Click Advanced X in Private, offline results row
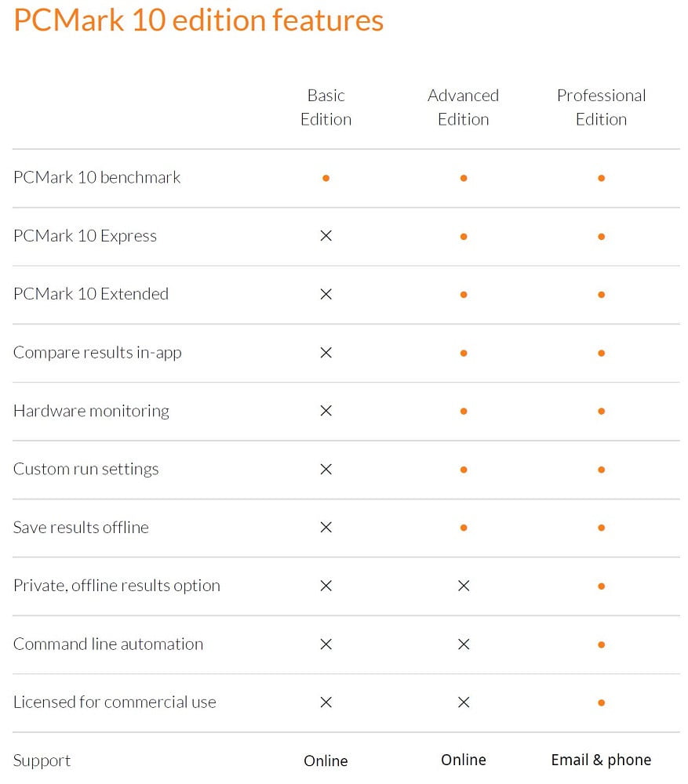Screen dimensions: 688x784 pos(464,586)
